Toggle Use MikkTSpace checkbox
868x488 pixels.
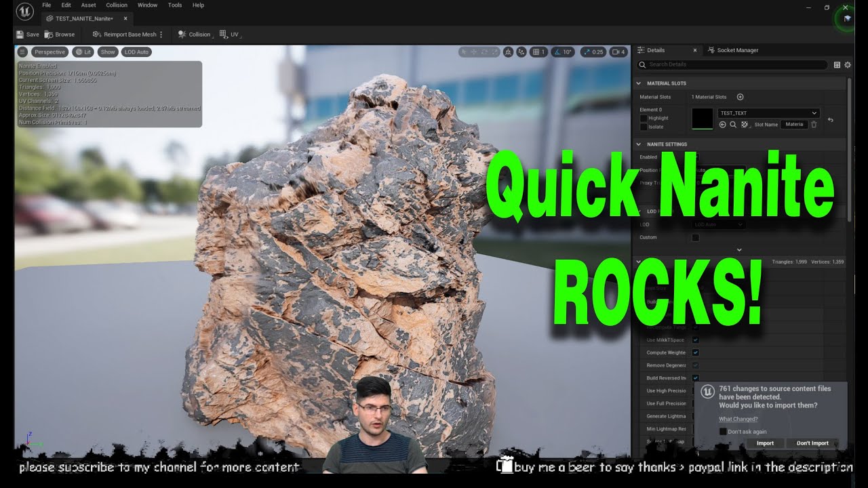tap(695, 340)
